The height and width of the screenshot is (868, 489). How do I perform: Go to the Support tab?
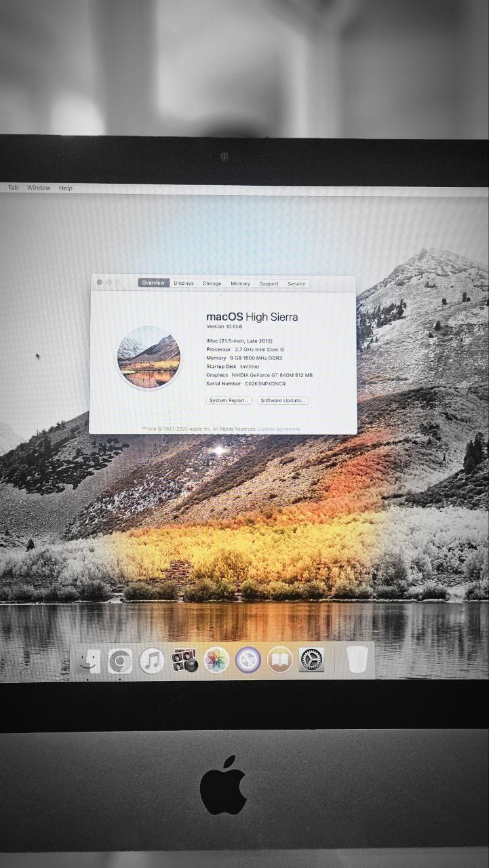point(269,283)
